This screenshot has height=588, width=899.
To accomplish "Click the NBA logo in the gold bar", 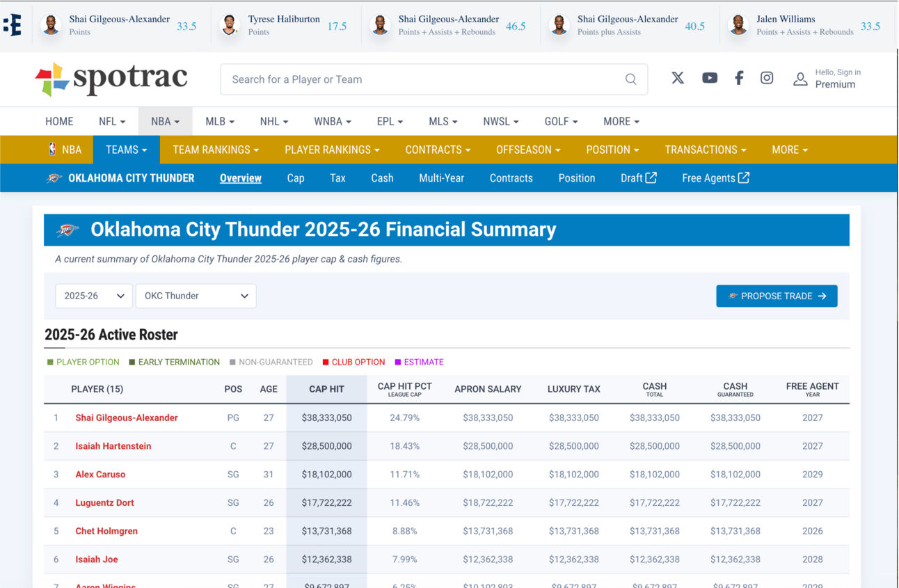I will point(52,150).
